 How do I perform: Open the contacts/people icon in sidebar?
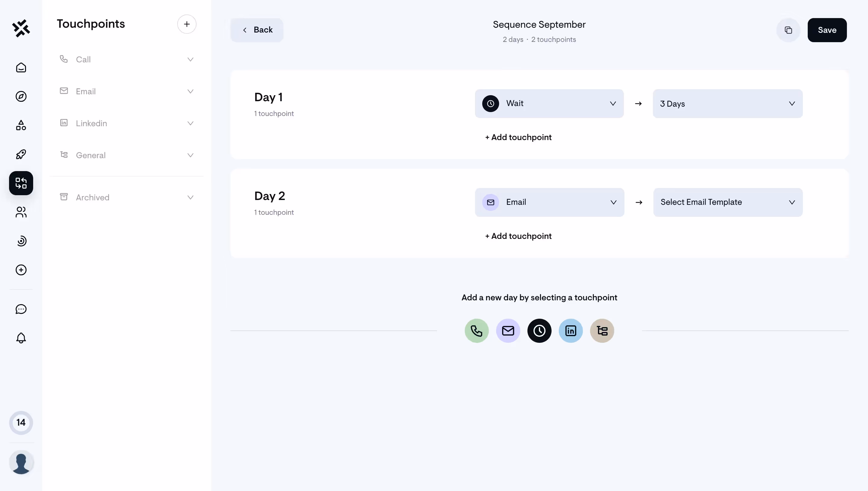(x=21, y=212)
